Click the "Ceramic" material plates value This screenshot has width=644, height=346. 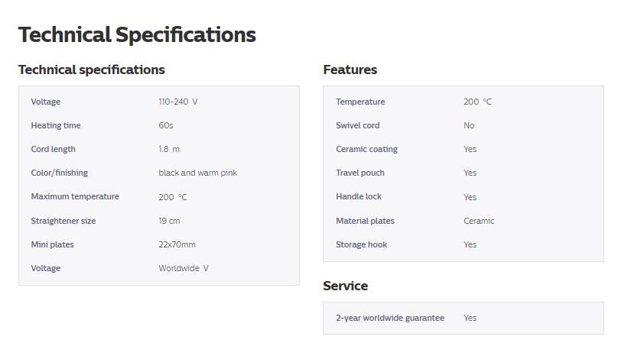coord(479,221)
